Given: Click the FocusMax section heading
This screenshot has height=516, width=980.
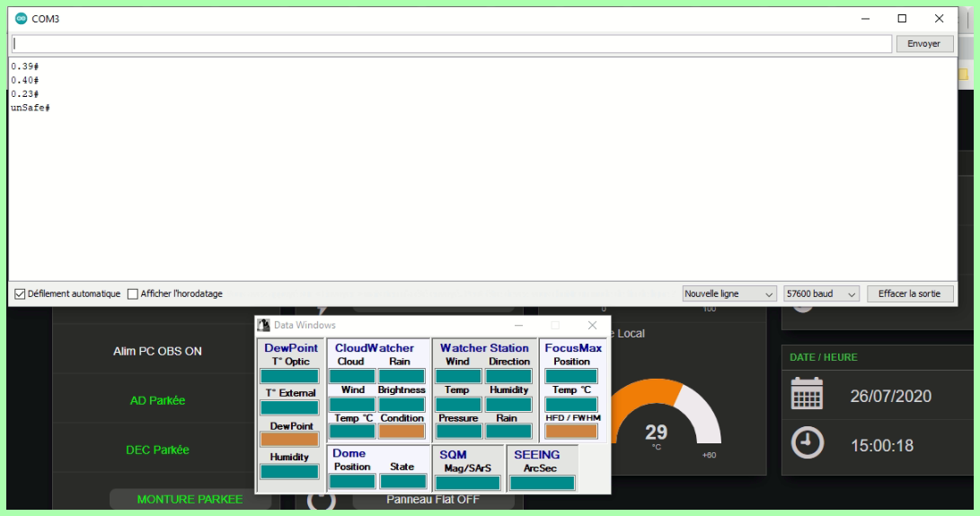Looking at the screenshot, I should [573, 348].
